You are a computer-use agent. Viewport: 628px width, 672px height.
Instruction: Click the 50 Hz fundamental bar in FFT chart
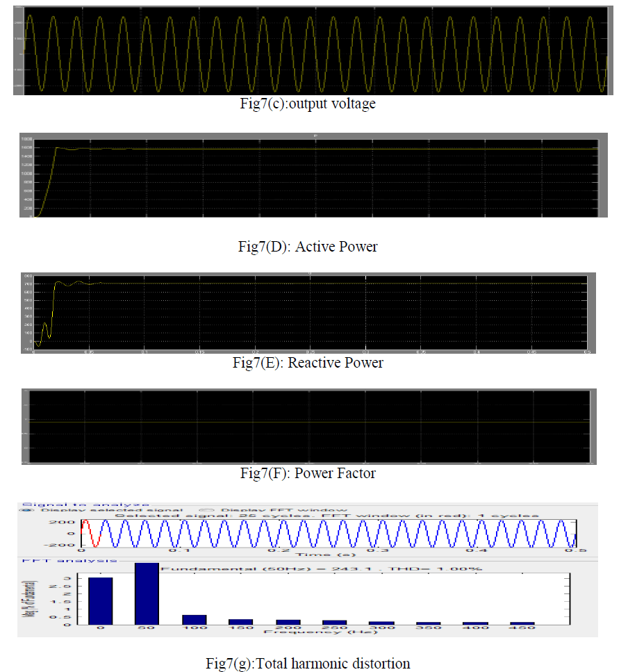[x=147, y=594]
